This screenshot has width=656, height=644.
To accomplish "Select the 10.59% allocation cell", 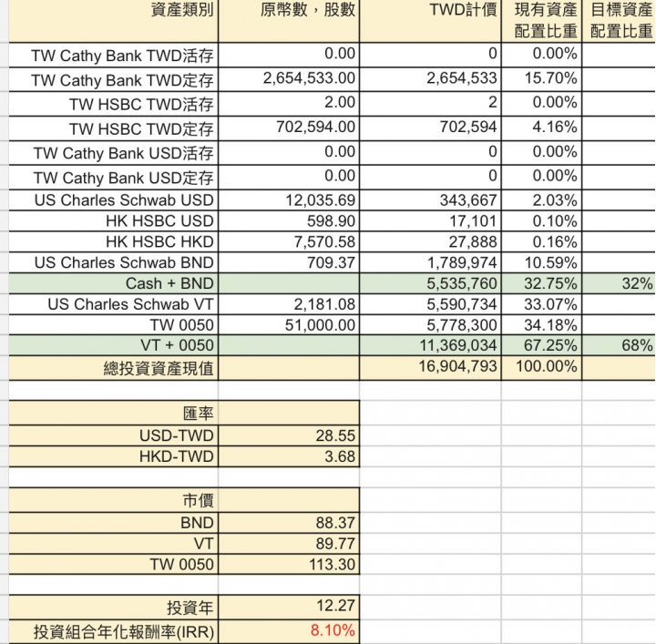I will 541,262.
